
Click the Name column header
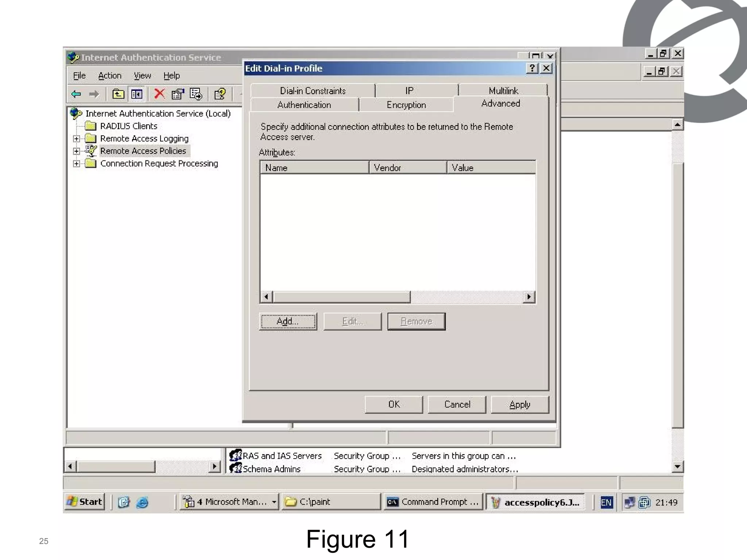pyautogui.click(x=314, y=168)
